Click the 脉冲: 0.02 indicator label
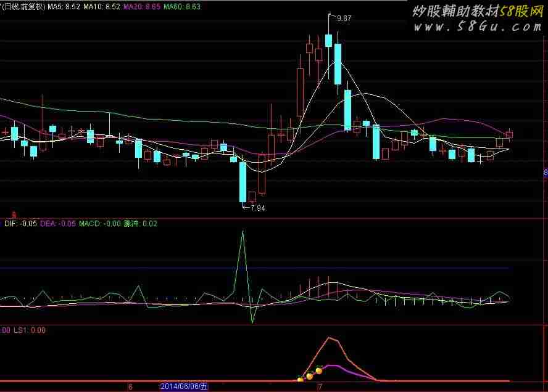548x392 pixels. pyautogui.click(x=140, y=224)
